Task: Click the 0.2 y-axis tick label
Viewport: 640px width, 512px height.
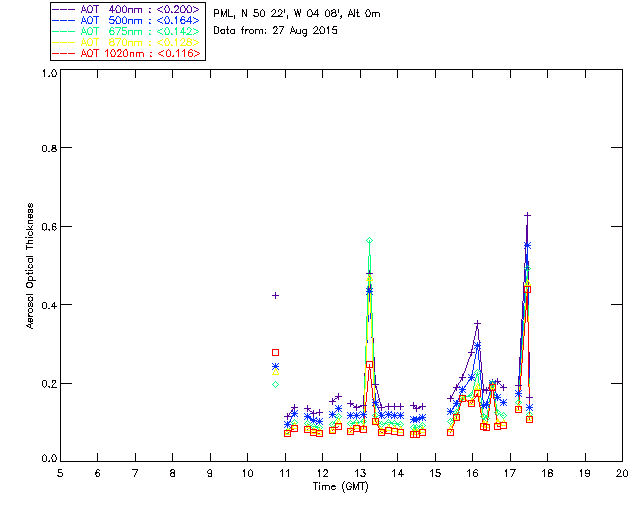Action: 49,383
